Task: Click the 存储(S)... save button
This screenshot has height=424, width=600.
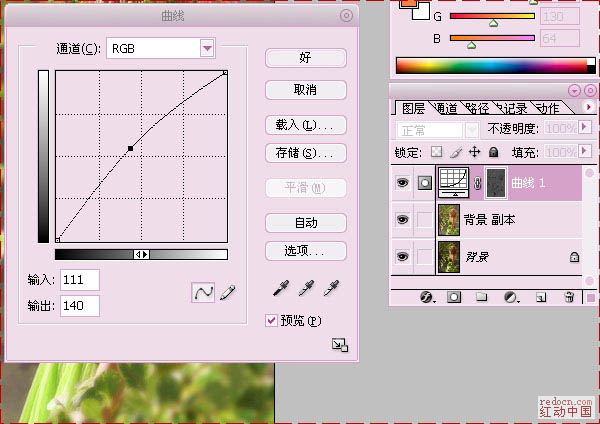Action: pos(306,153)
